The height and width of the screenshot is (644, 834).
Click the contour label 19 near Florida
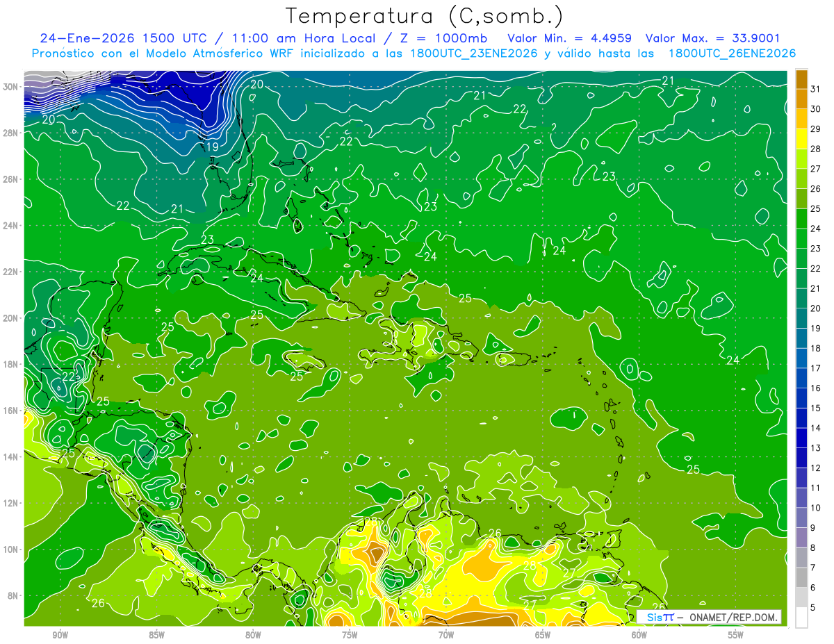point(213,147)
